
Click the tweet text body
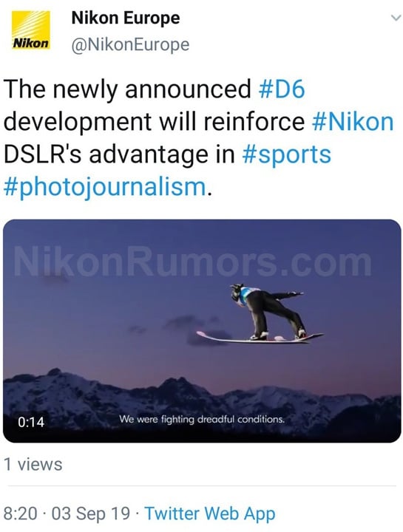click(x=200, y=137)
